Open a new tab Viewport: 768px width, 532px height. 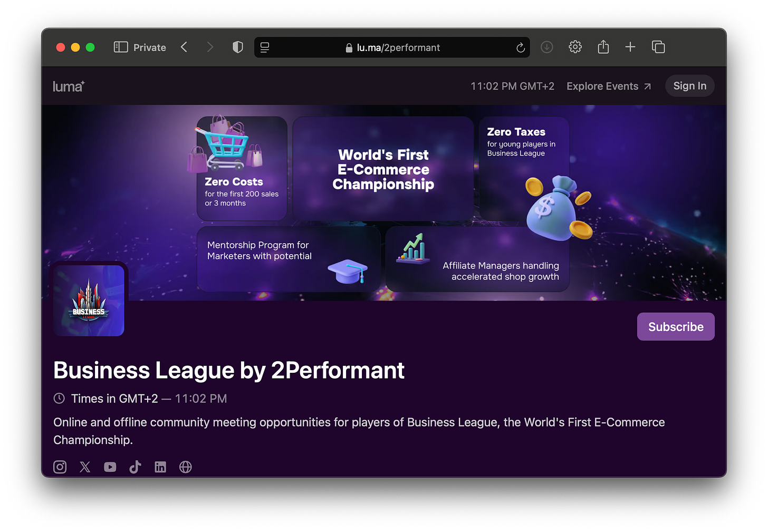pos(630,47)
